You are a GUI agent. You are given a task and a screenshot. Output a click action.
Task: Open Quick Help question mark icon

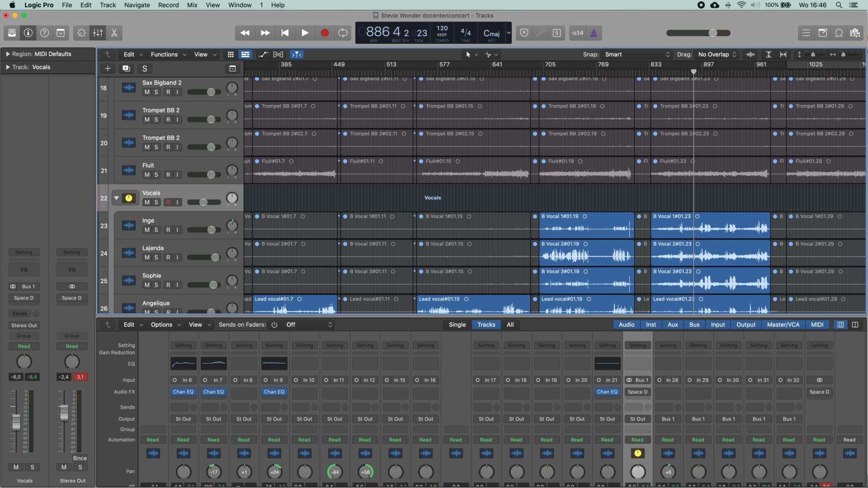[x=44, y=33]
